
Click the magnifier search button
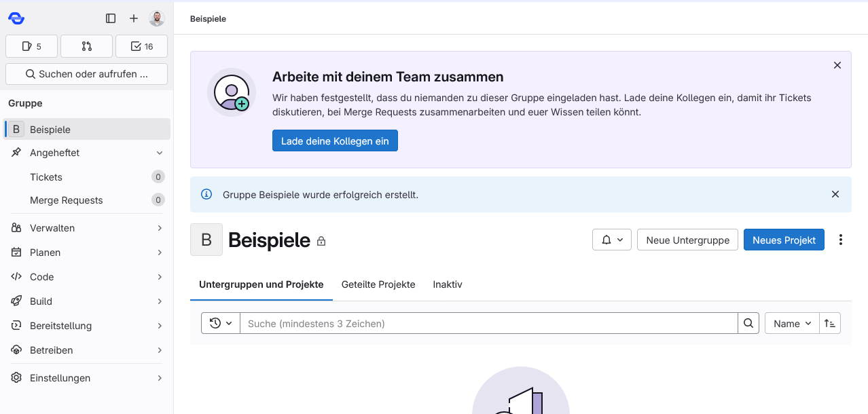coord(748,323)
